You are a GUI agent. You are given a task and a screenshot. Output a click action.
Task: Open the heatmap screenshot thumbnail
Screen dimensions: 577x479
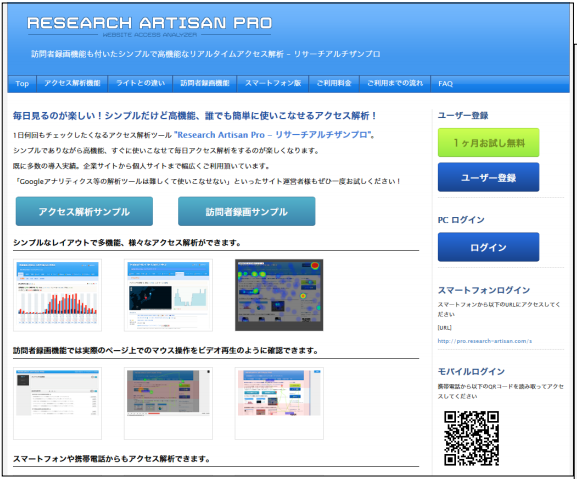[279, 295]
